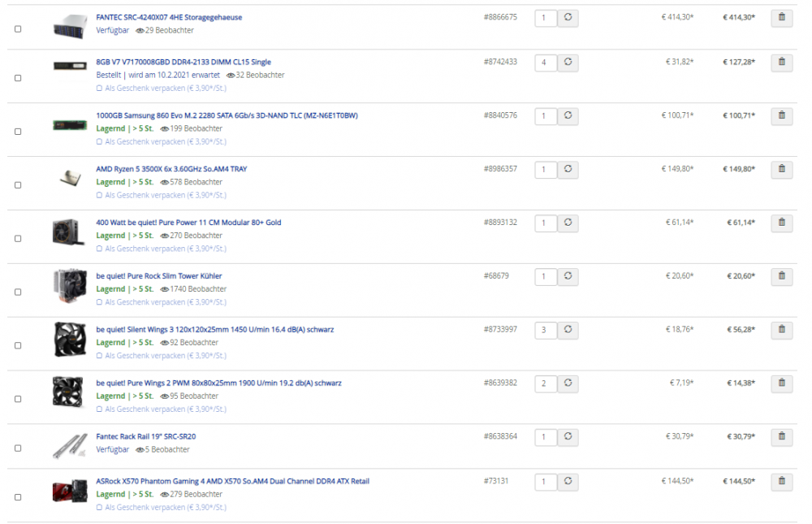
Task: Refresh quantity for 8GB V7 DDR4 RAM
Action: [568, 63]
